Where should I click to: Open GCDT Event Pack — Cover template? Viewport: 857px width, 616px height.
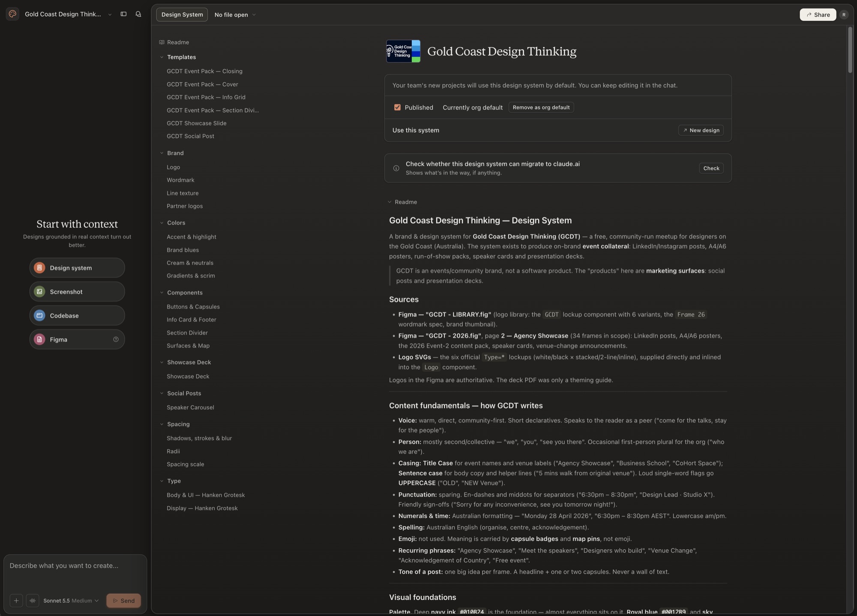[202, 84]
